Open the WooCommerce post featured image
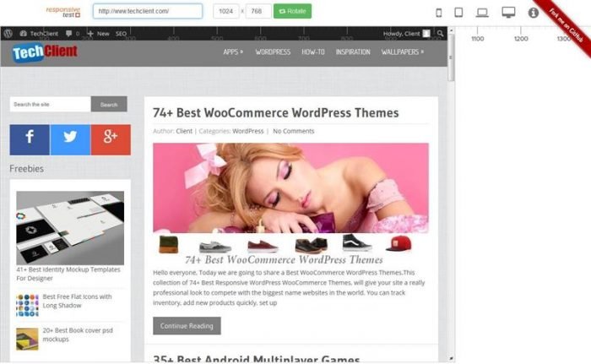 290,187
